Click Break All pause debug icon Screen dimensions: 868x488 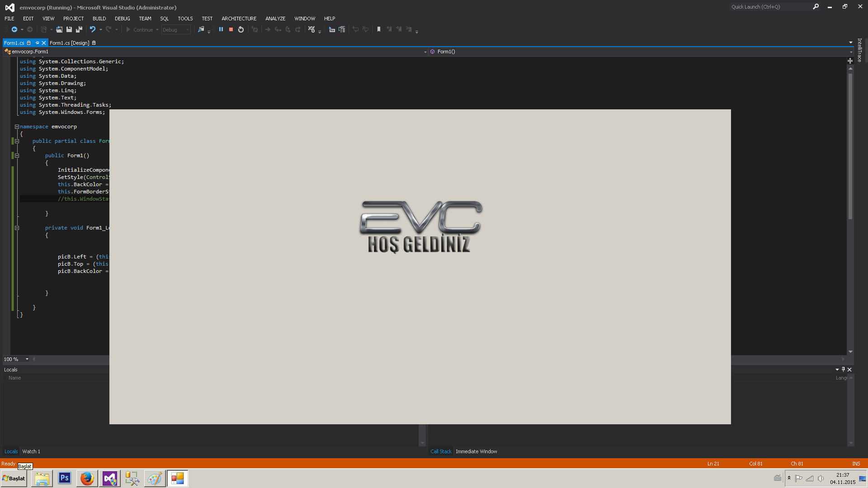coord(221,29)
